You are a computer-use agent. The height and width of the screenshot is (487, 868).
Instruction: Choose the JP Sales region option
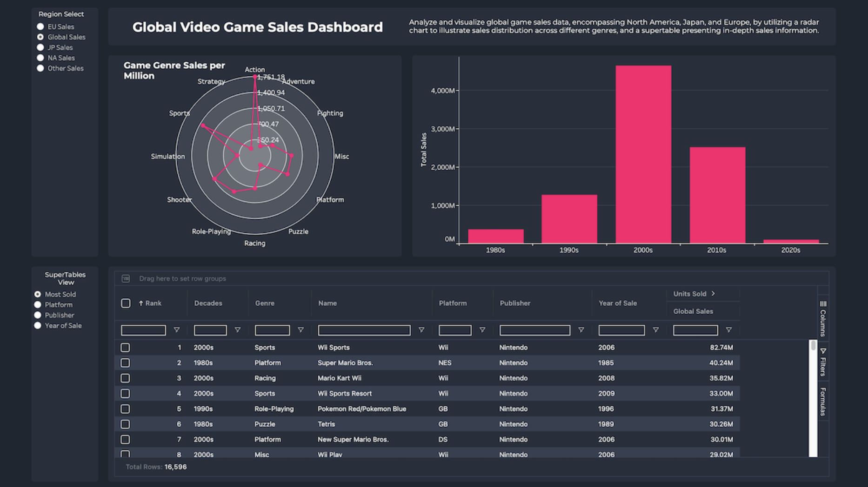pos(40,47)
